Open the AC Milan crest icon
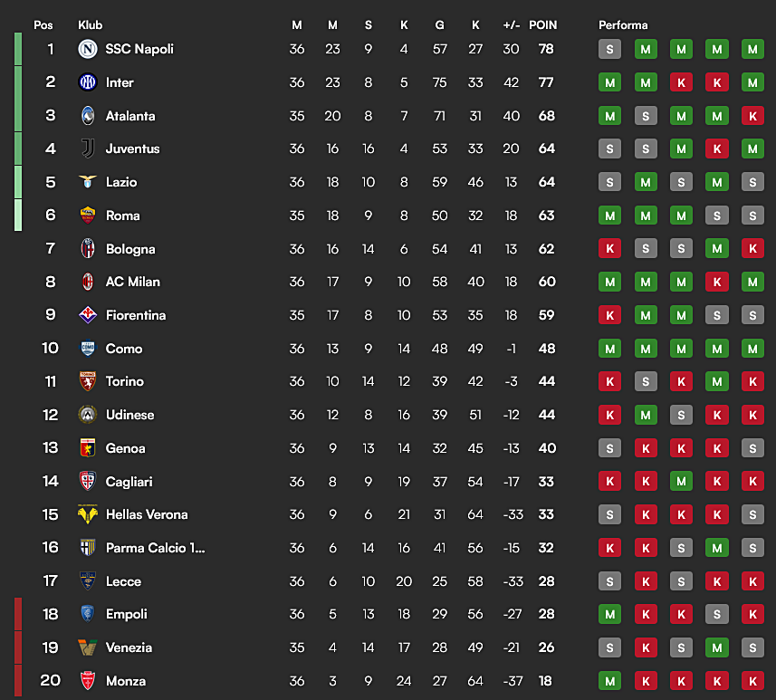This screenshot has height=700, width=776. coord(88,282)
